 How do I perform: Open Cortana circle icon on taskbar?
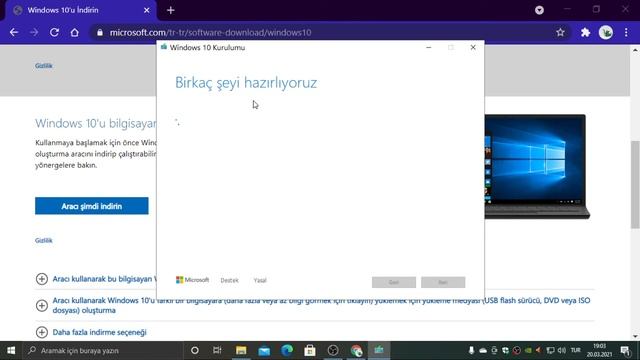pyautogui.click(x=195, y=351)
